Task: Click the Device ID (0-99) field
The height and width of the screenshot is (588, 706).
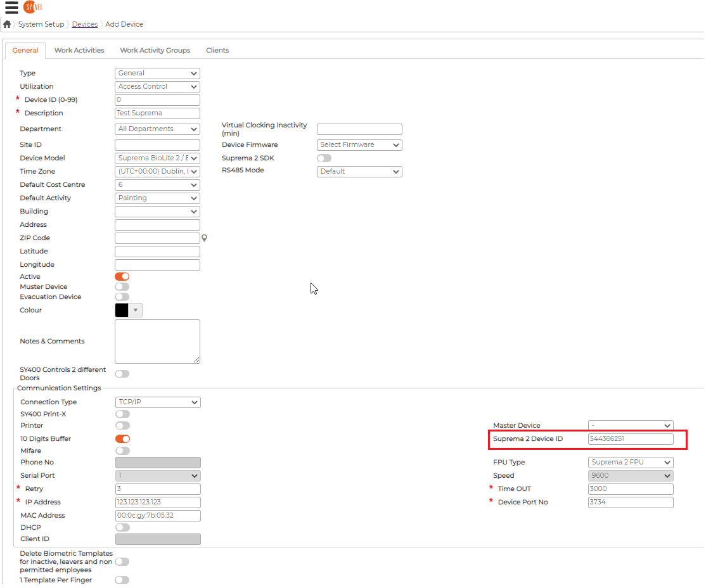Action: (x=157, y=99)
